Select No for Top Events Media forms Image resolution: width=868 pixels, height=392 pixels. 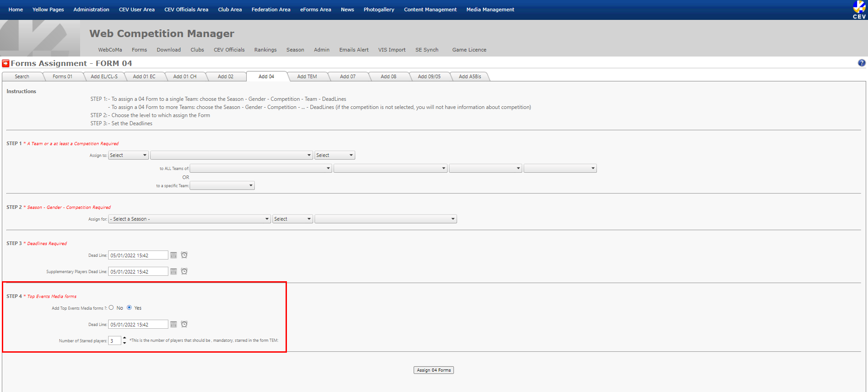coord(111,307)
